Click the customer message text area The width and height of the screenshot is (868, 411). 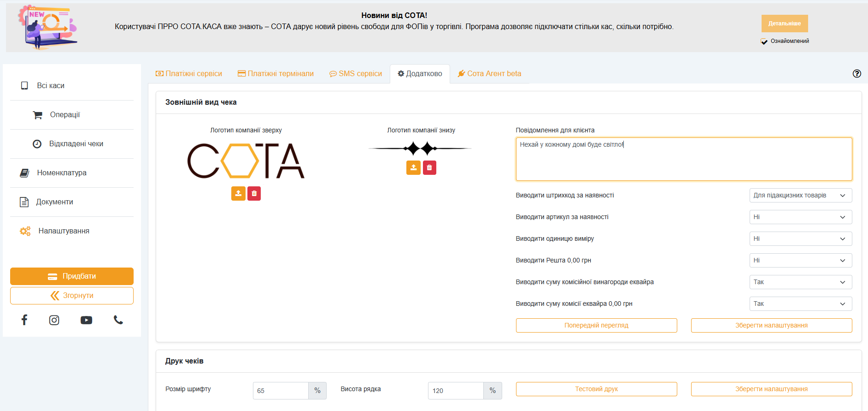click(x=684, y=159)
